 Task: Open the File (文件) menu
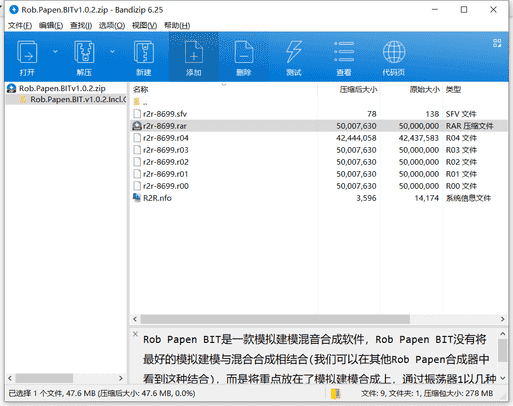[20, 26]
